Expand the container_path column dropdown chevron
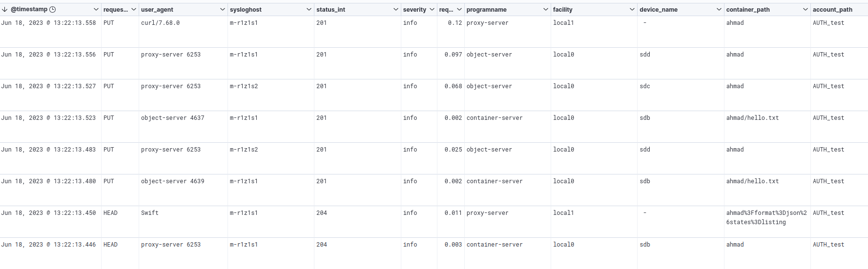This screenshot has width=868, height=269. point(806,9)
